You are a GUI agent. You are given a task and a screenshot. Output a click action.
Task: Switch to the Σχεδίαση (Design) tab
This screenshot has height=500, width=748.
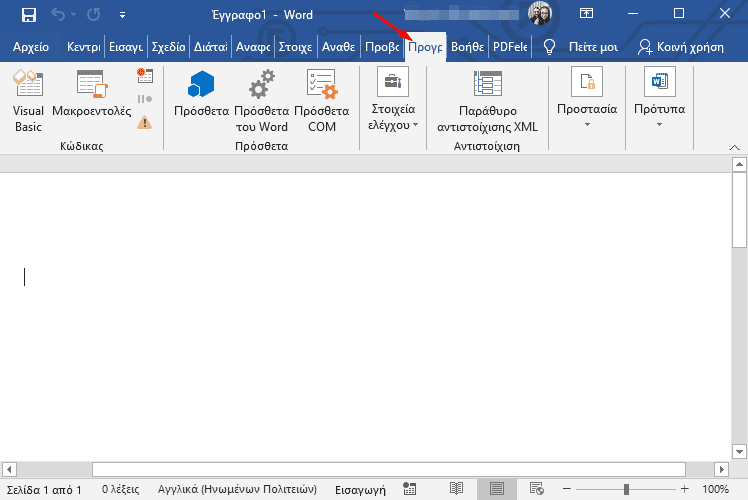point(168,47)
